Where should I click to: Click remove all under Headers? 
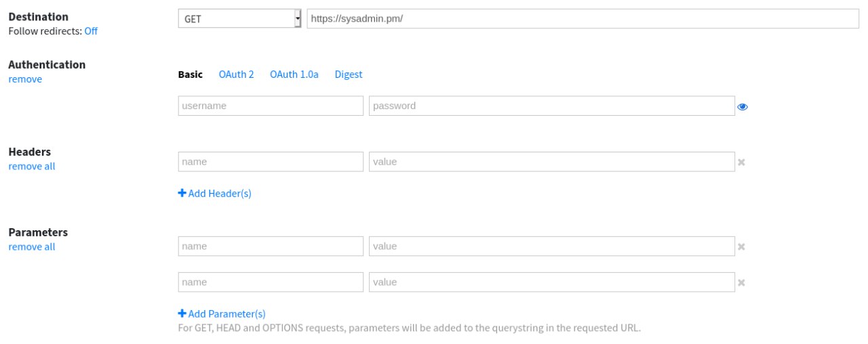32,167
